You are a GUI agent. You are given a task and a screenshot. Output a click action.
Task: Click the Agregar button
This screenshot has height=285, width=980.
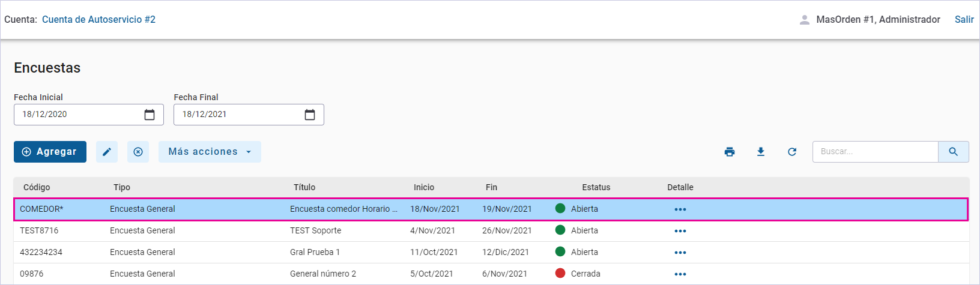click(50, 152)
